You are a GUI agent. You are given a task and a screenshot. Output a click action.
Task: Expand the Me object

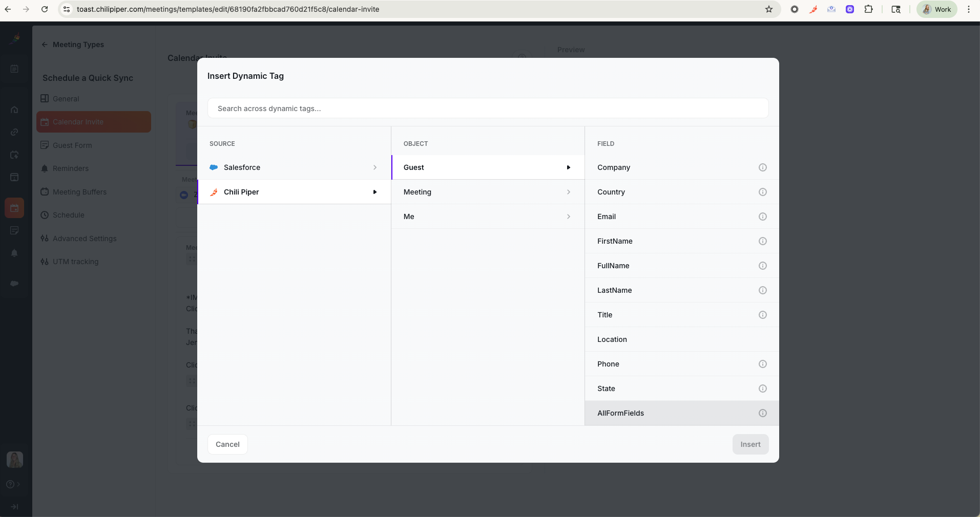487,217
